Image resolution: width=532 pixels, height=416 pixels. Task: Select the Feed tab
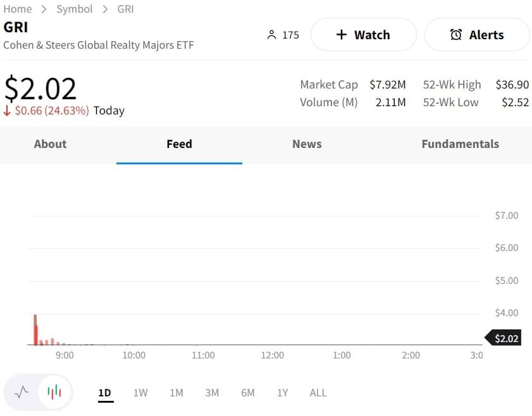pos(179,144)
